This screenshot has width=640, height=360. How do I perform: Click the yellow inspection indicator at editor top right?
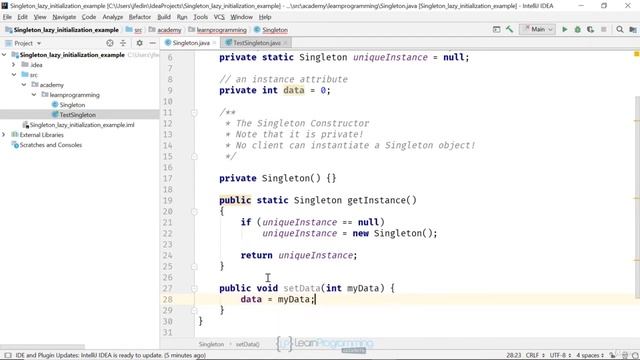636,54
